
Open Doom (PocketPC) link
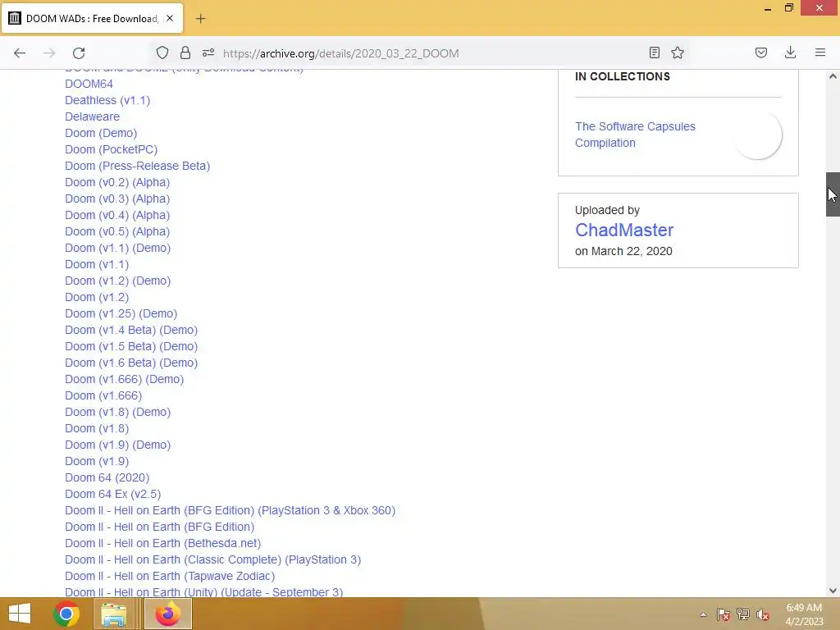coord(111,149)
